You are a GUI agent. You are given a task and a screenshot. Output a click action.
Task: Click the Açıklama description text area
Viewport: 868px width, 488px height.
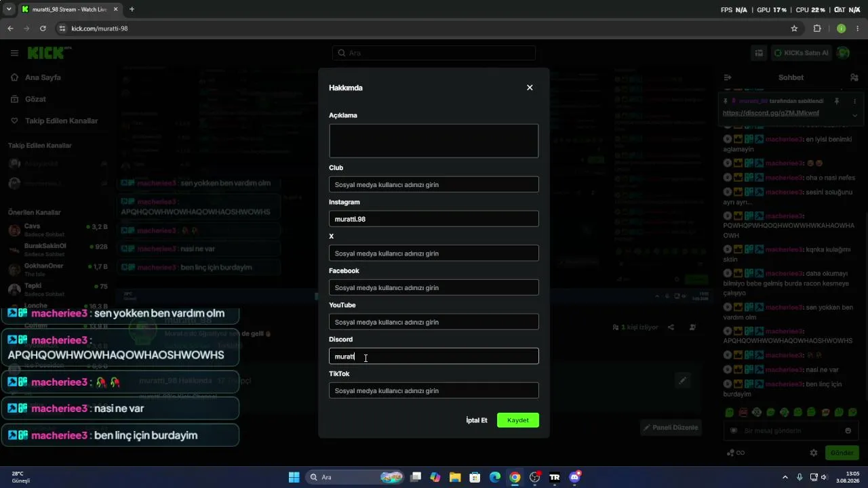(434, 141)
